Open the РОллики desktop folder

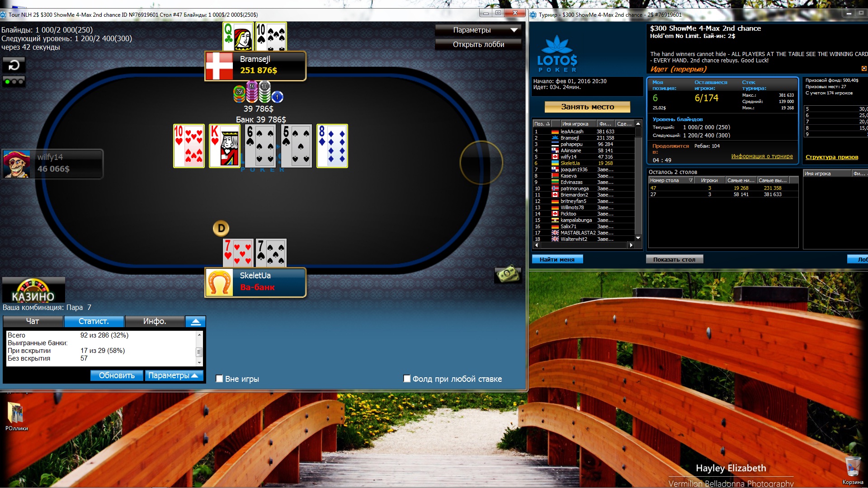pyautogui.click(x=16, y=416)
